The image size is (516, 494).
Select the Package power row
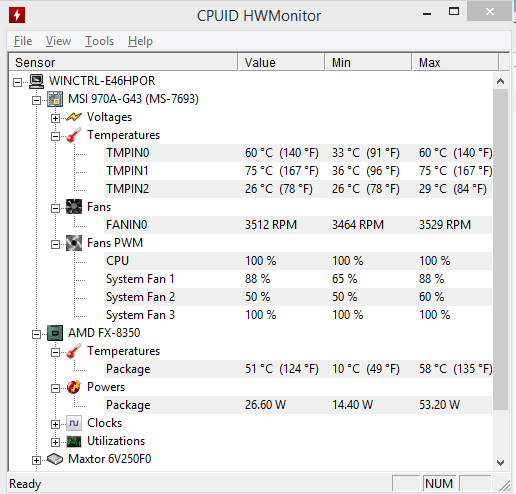pos(298,405)
